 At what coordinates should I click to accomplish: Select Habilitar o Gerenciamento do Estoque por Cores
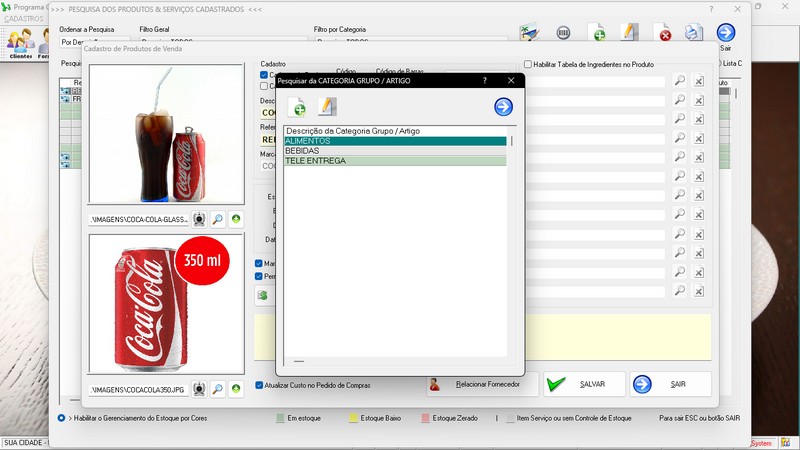[61, 418]
